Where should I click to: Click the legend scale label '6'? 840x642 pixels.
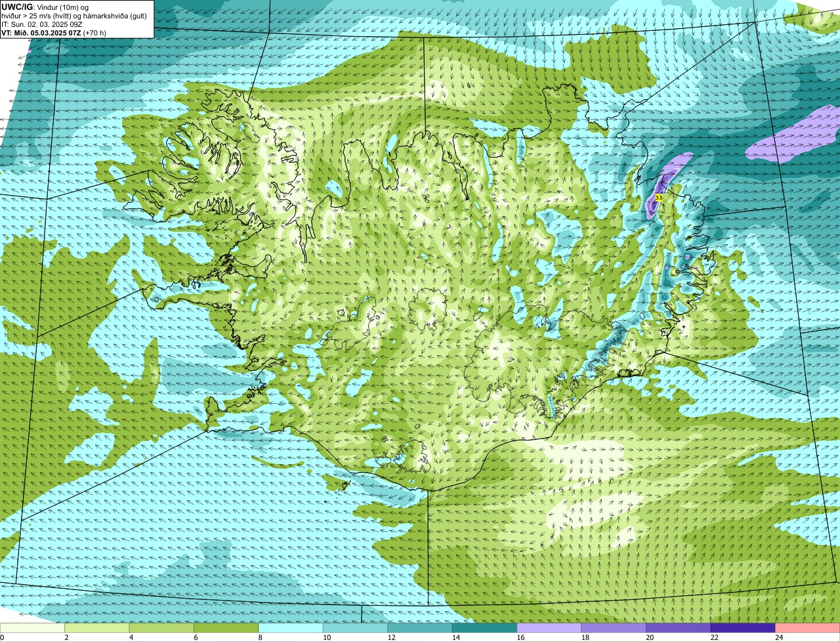pos(194,637)
